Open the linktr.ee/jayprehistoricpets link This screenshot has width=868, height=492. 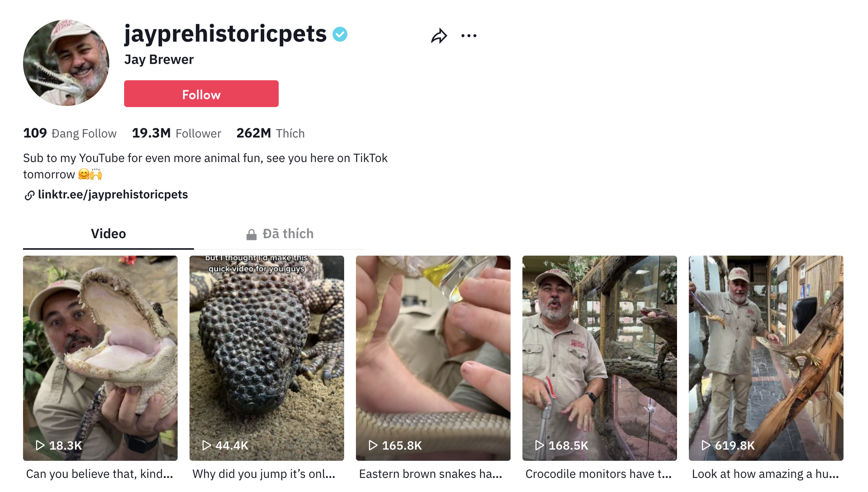[113, 195]
